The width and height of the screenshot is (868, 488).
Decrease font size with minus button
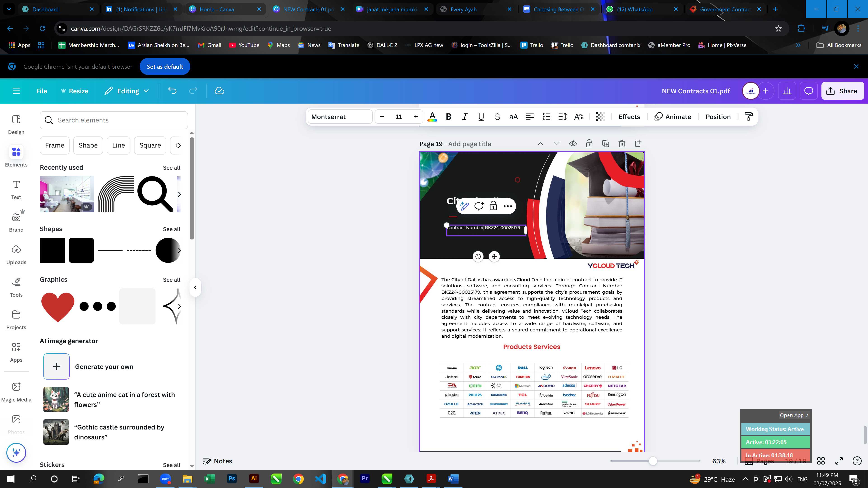click(x=382, y=117)
